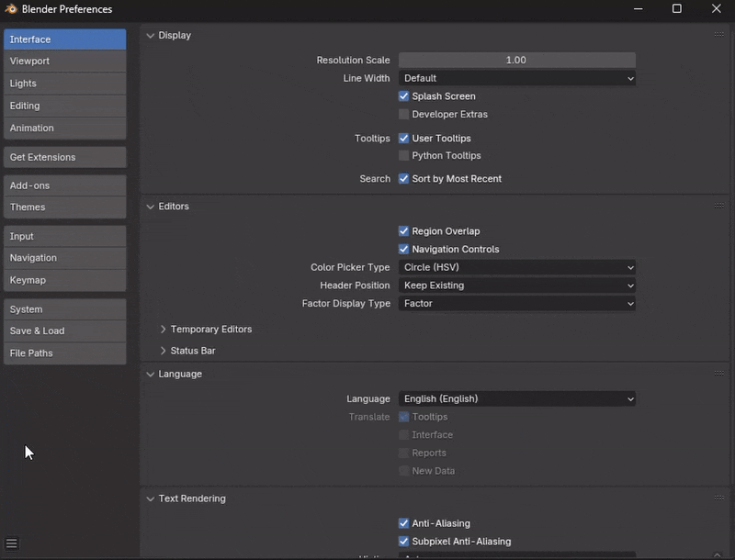Click the Resolution Scale value field

(517, 60)
